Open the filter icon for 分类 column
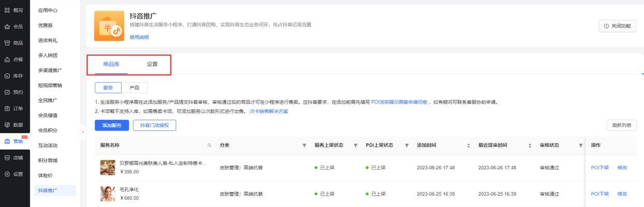Viewport: 644px width, 207px height. tap(304, 145)
